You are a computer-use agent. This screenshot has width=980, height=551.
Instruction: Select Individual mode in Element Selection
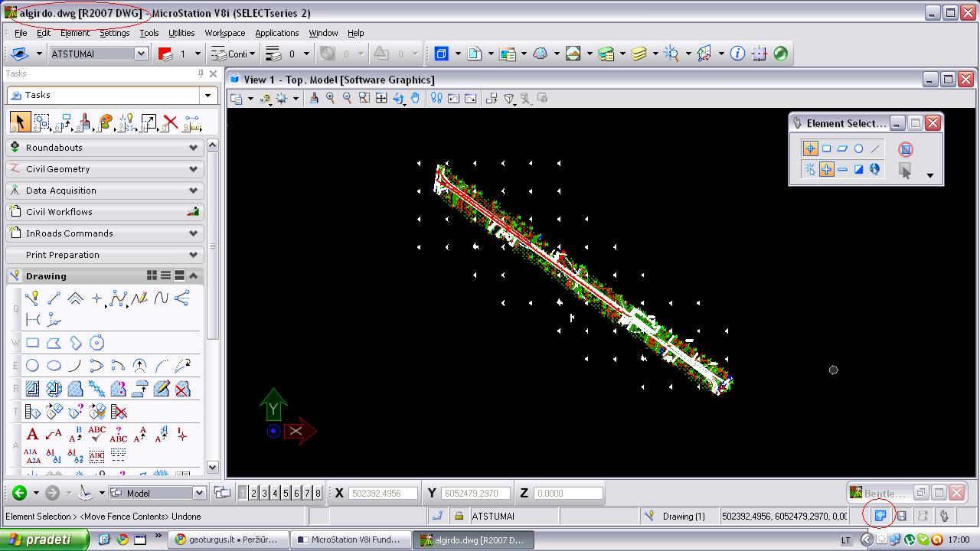810,148
